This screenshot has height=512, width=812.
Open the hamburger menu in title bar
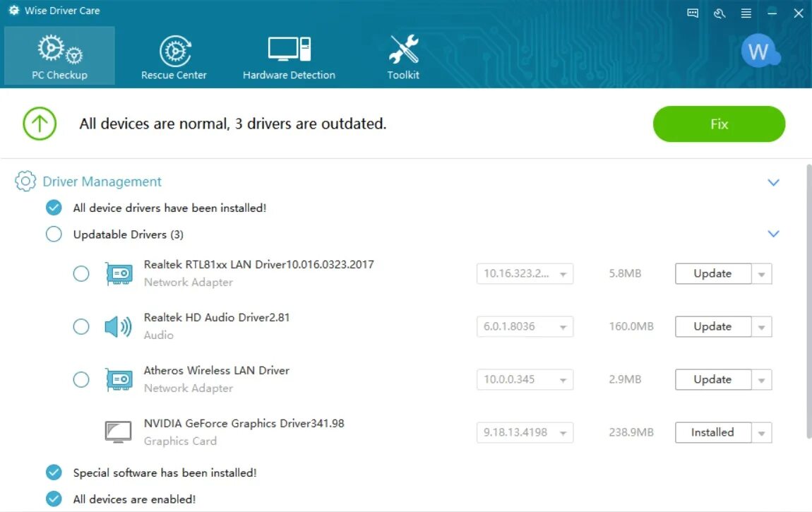tap(746, 13)
